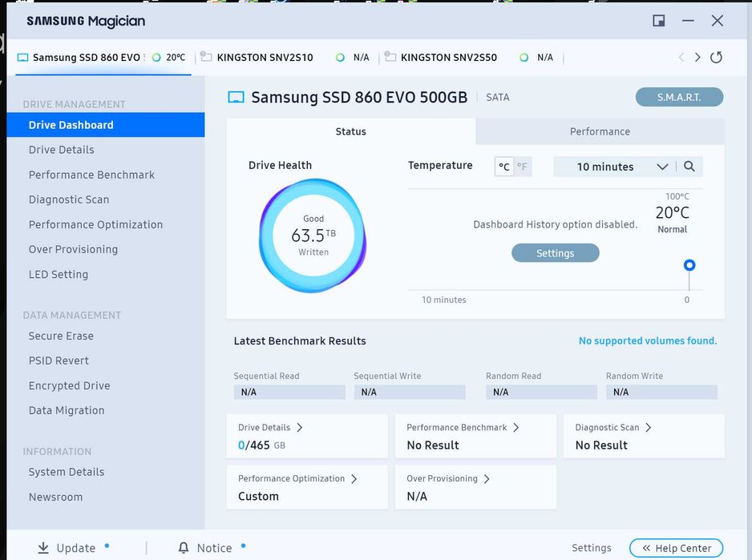The width and height of the screenshot is (752, 560).
Task: Click the 0/465 GB capacity value
Action: (x=262, y=445)
